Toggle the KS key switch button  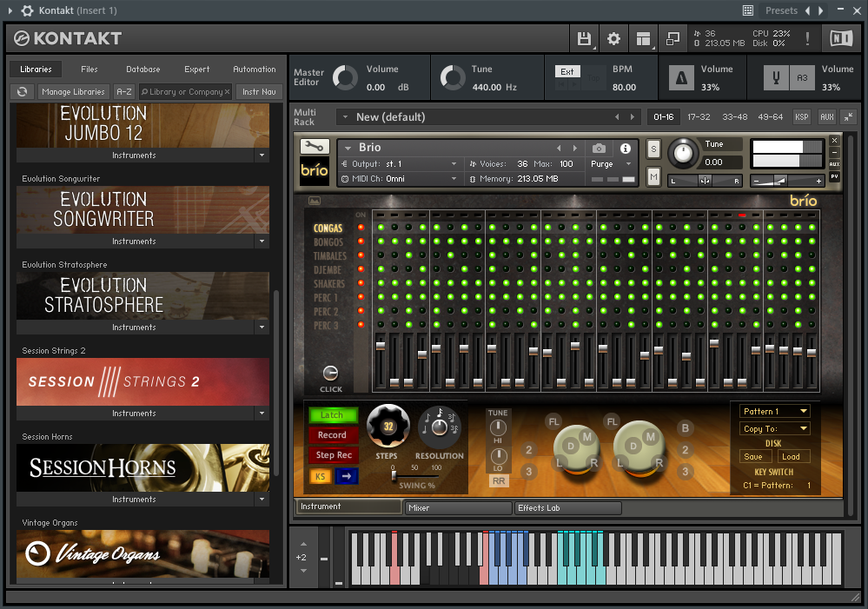(321, 475)
